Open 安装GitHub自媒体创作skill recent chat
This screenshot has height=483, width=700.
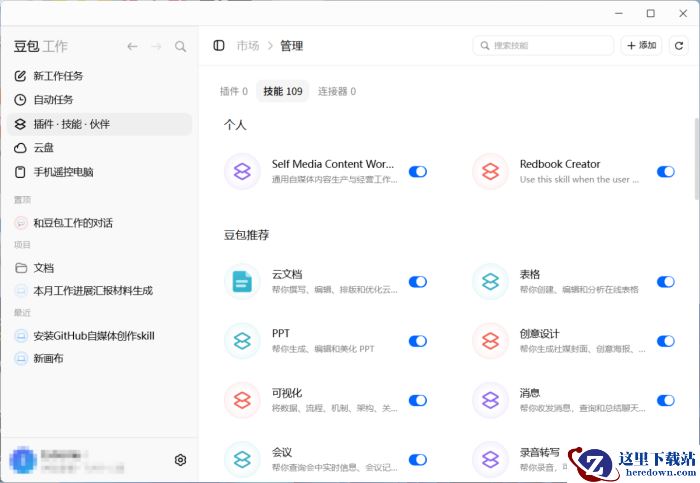click(100, 336)
